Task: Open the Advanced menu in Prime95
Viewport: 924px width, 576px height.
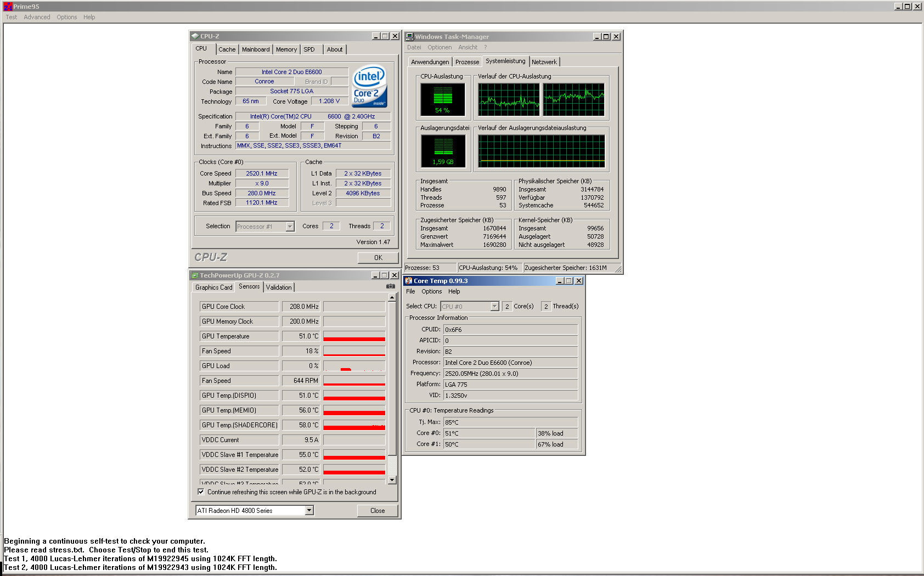Action: tap(37, 17)
